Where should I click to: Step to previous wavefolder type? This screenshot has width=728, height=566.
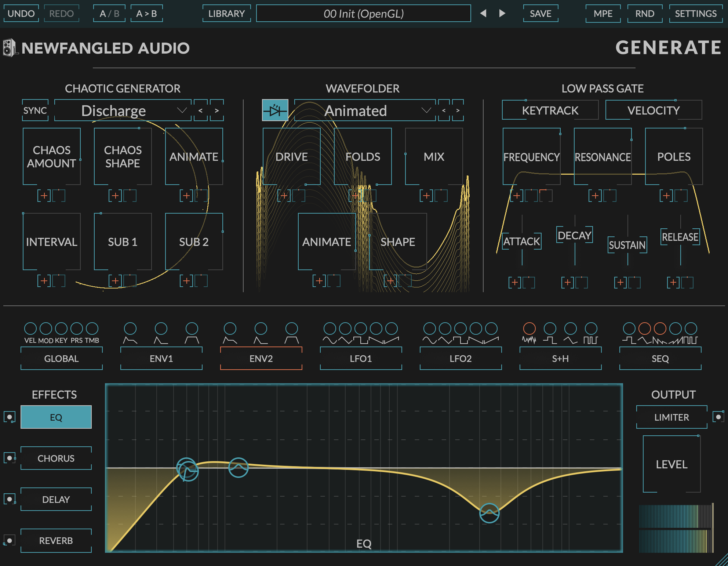pyautogui.click(x=444, y=110)
